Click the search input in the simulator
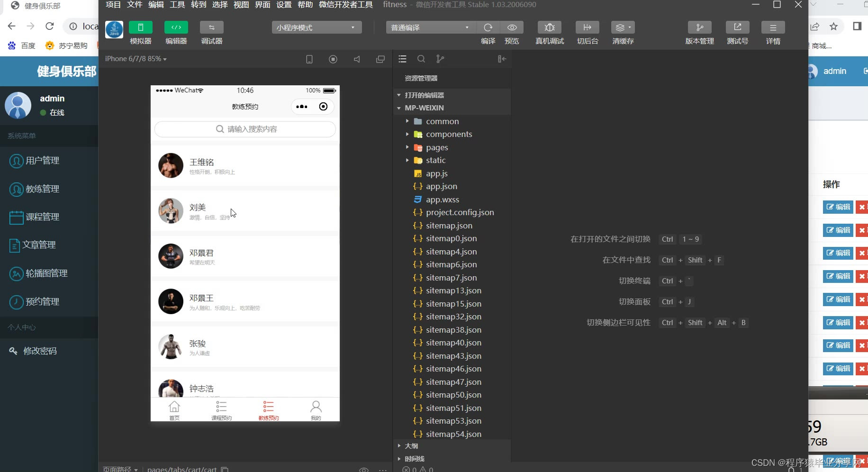Image resolution: width=868 pixels, height=472 pixels. point(245,129)
